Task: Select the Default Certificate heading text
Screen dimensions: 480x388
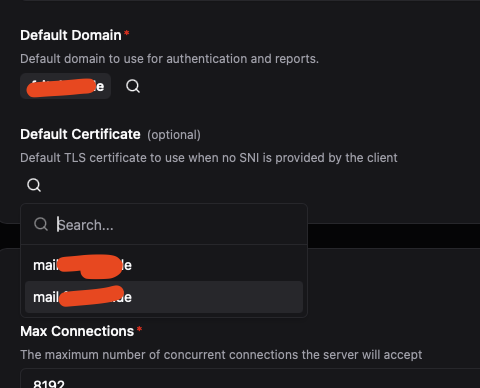Action: [80, 134]
